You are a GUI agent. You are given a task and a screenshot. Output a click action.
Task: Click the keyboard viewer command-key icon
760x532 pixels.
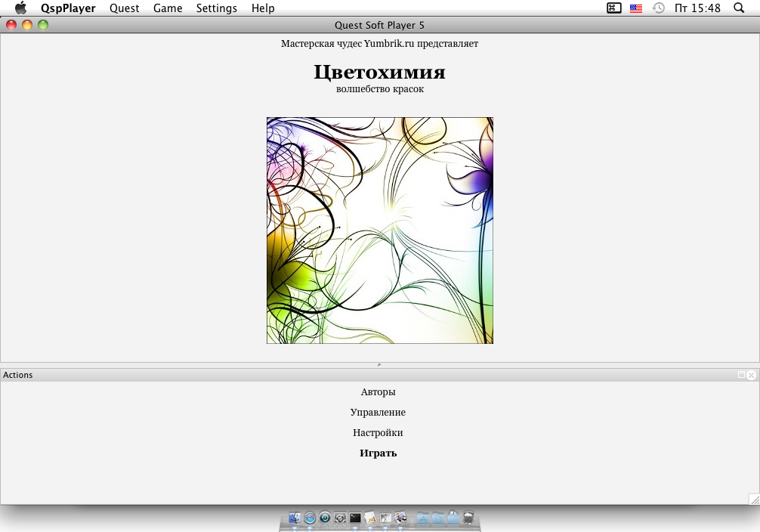coord(613,8)
